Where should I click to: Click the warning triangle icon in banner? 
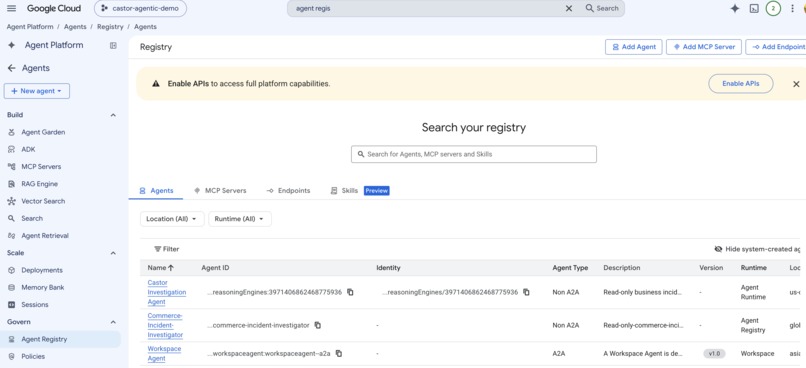click(x=156, y=83)
